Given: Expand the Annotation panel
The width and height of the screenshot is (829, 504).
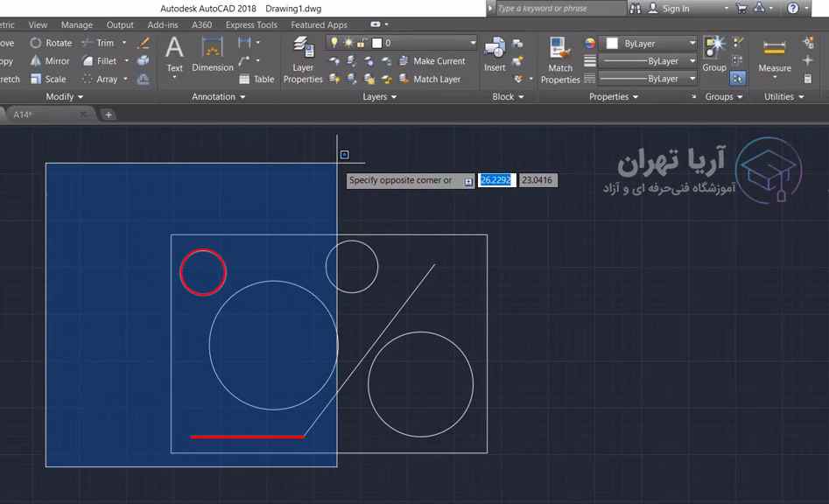Looking at the screenshot, I should 218,97.
